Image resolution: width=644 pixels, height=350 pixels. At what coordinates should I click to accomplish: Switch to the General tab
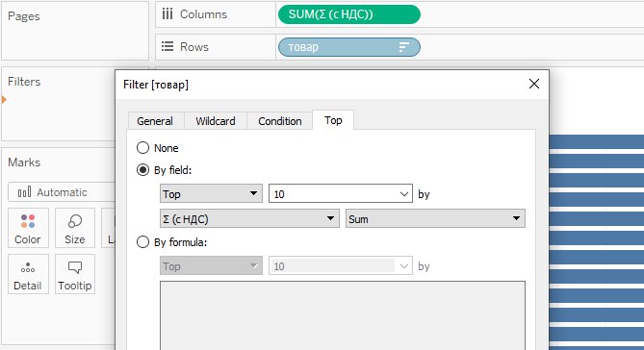[155, 121]
